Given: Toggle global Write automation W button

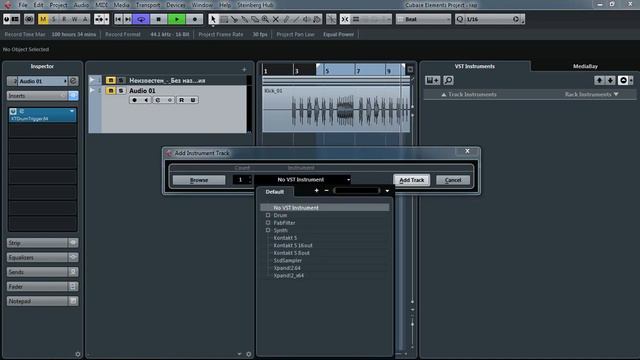Looking at the screenshot, I should (74, 19).
